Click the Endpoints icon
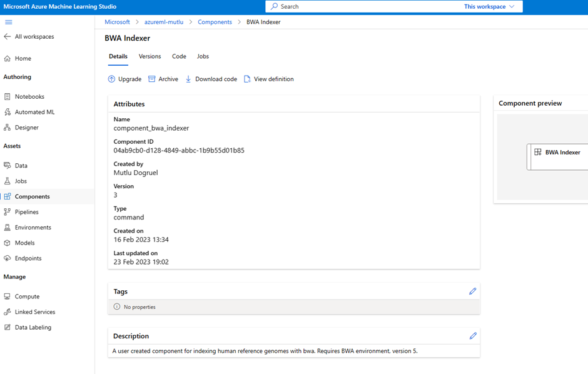The height and width of the screenshot is (374, 588). click(7, 258)
